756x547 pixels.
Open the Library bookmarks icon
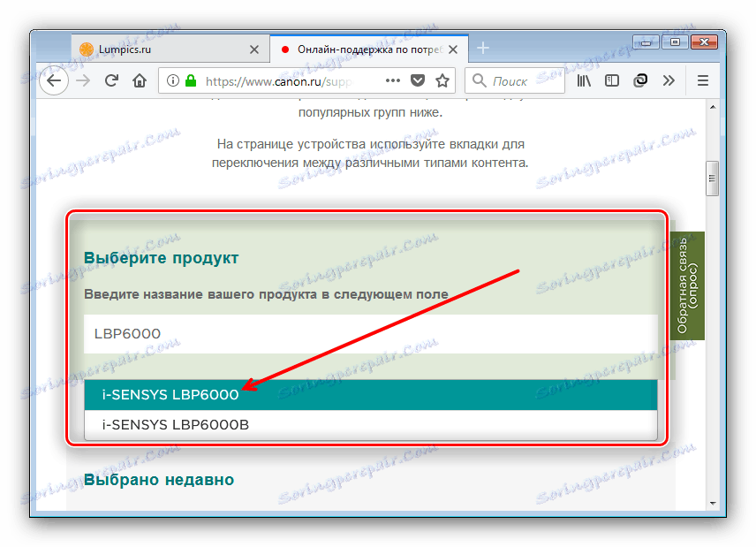tap(584, 80)
